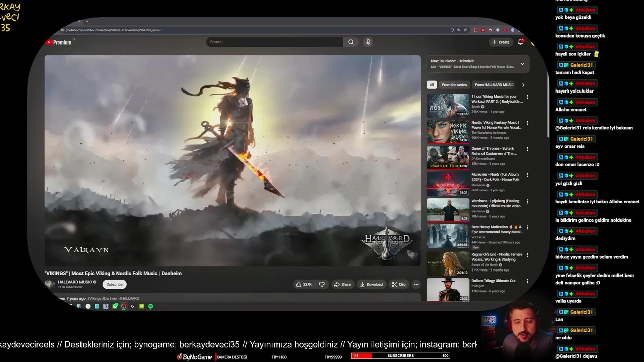The height and width of the screenshot is (362, 644).
Task: Click The Wandering Innkeeper channel name
Action: (489, 133)
